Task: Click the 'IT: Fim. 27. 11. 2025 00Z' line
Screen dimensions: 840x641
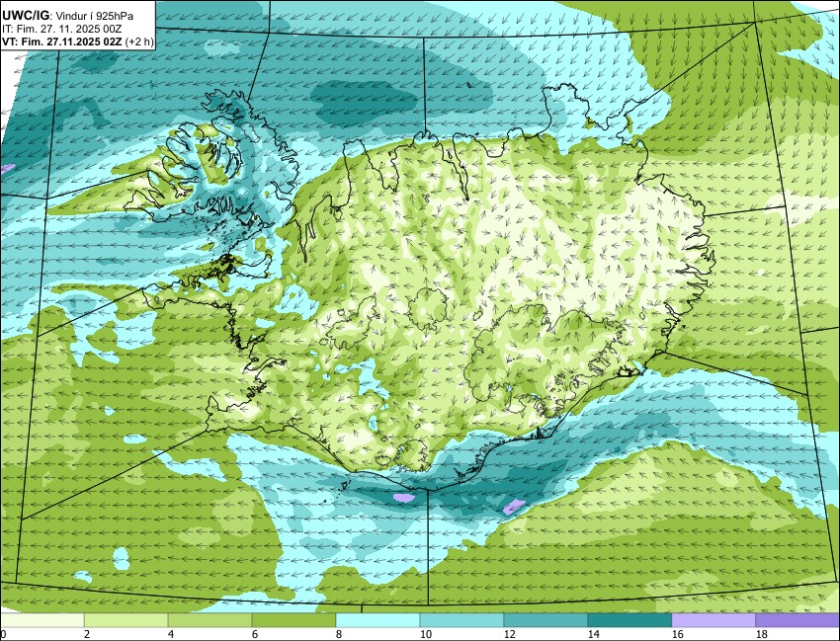Action: 61,29
